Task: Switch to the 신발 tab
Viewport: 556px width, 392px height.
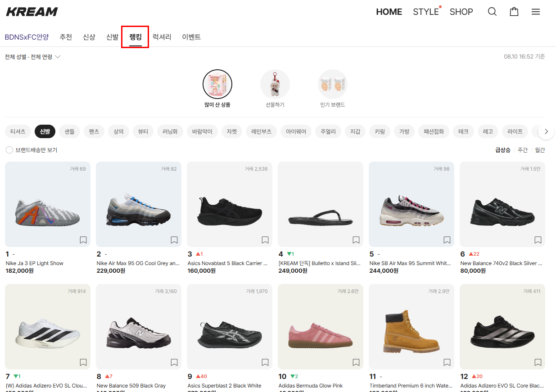Action: click(112, 37)
